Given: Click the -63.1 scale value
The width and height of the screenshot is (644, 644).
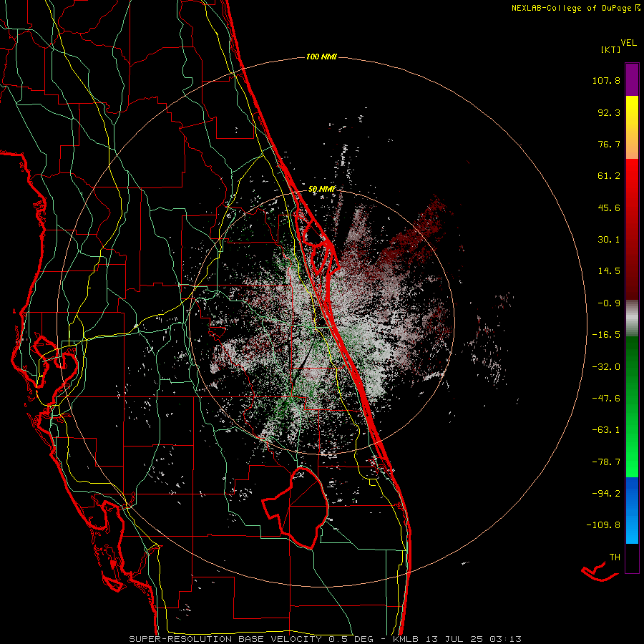Looking at the screenshot, I should 606,430.
